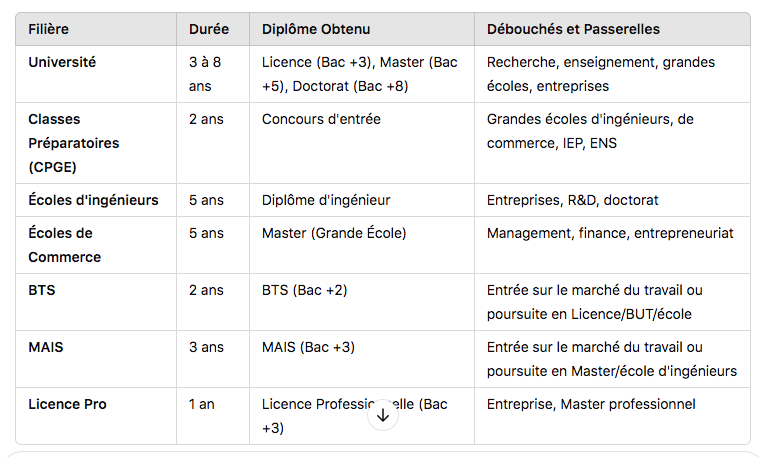
Task: Select the Classes Préparatoires (CPGE) cell
Action: 73,143
